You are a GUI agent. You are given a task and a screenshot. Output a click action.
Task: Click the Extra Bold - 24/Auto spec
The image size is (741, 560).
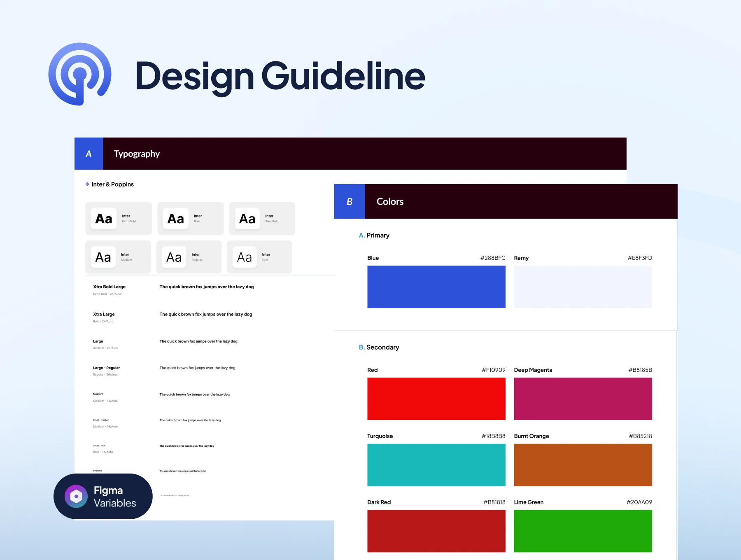(107, 294)
